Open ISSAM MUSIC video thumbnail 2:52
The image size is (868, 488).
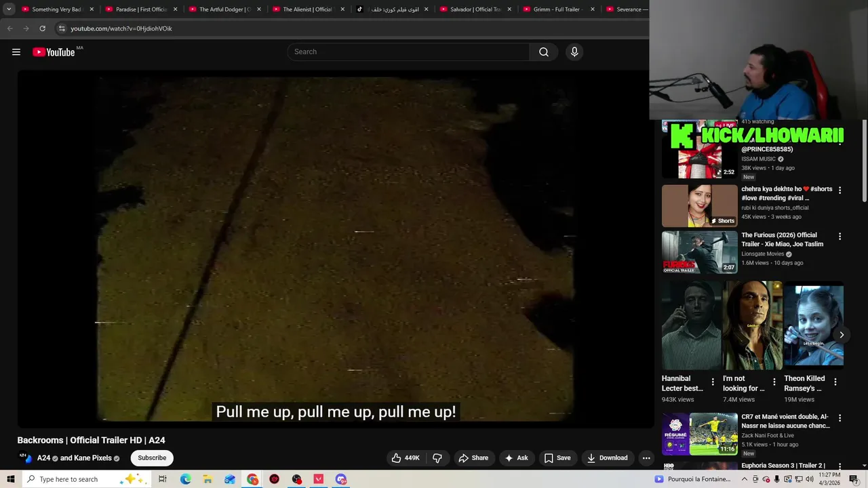coord(699,155)
